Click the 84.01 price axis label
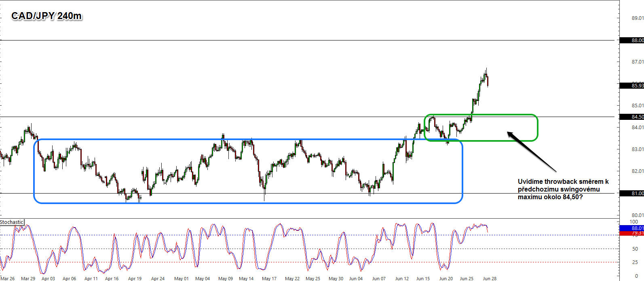Viewport: 644px width, 281px height. tap(638, 128)
